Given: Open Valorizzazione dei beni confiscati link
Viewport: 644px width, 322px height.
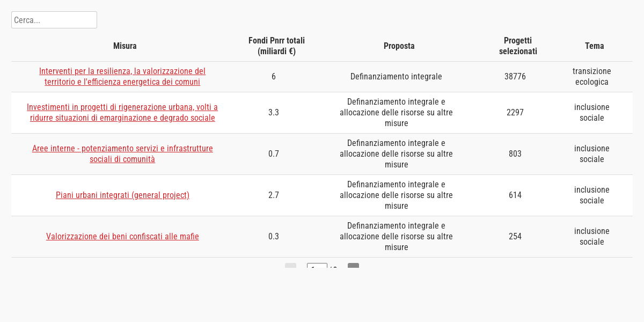Looking at the screenshot, I should click(122, 237).
